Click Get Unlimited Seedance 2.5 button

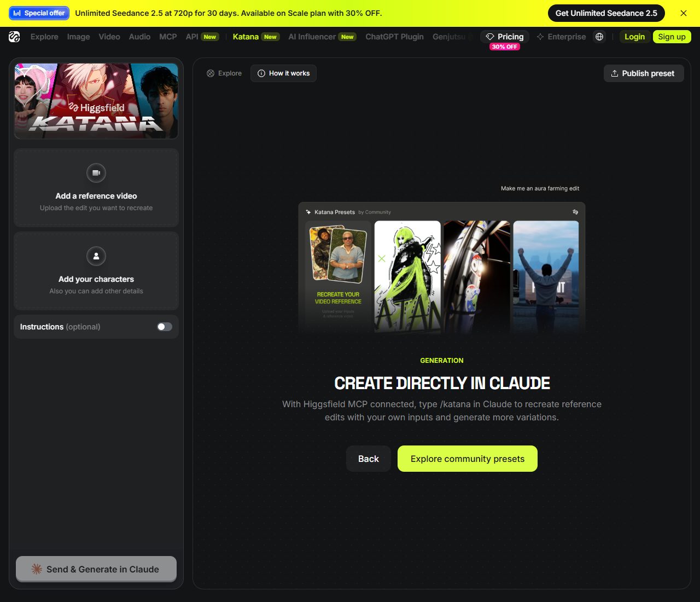tap(606, 13)
